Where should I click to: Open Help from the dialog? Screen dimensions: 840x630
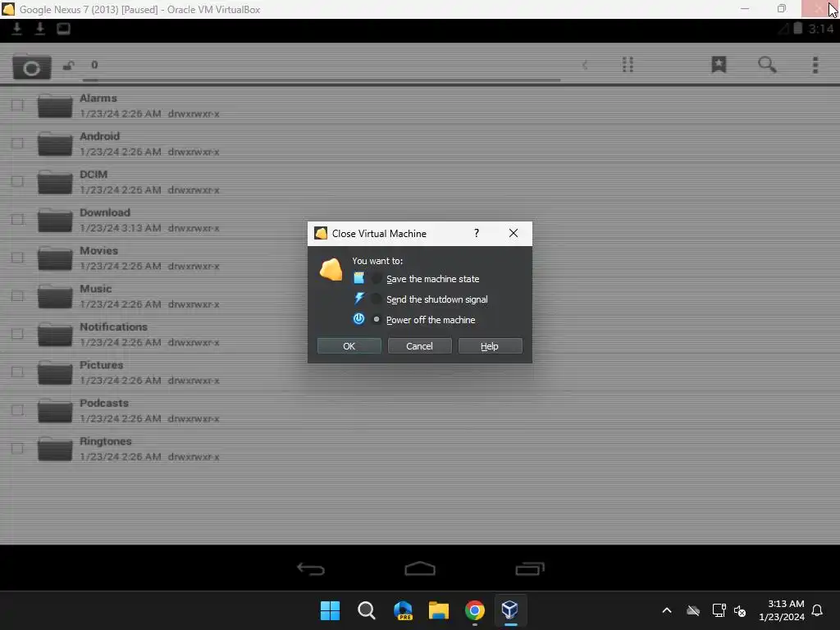(490, 346)
